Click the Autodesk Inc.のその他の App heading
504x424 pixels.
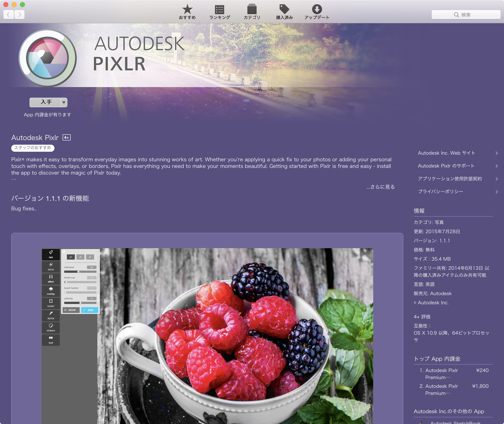pyautogui.click(x=449, y=412)
